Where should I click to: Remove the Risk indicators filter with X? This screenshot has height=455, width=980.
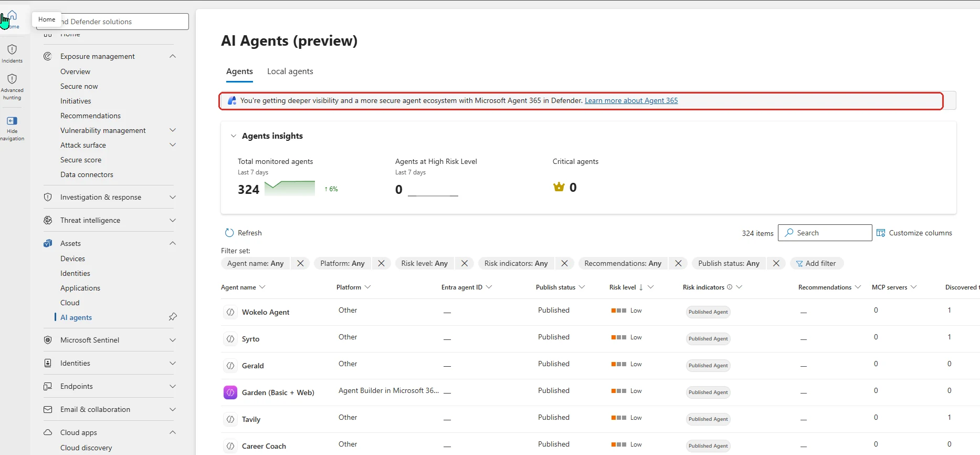564,263
